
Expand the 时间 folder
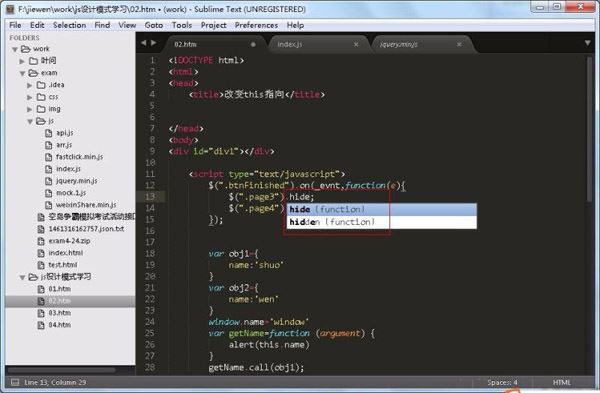[22, 61]
